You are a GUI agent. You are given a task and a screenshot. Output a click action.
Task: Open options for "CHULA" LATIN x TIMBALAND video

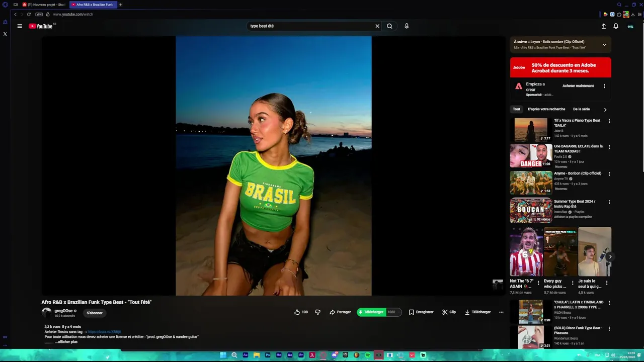click(x=609, y=303)
